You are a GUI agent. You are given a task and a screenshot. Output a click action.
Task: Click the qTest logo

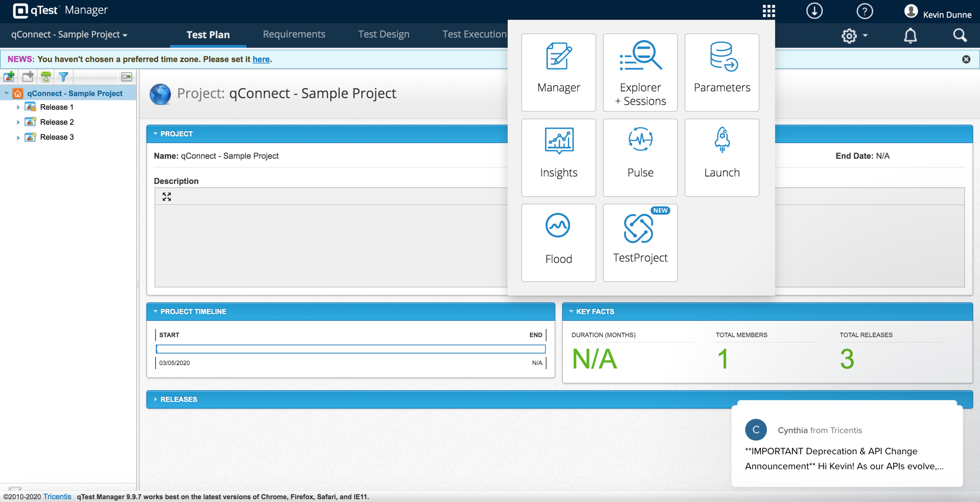pyautogui.click(x=35, y=10)
